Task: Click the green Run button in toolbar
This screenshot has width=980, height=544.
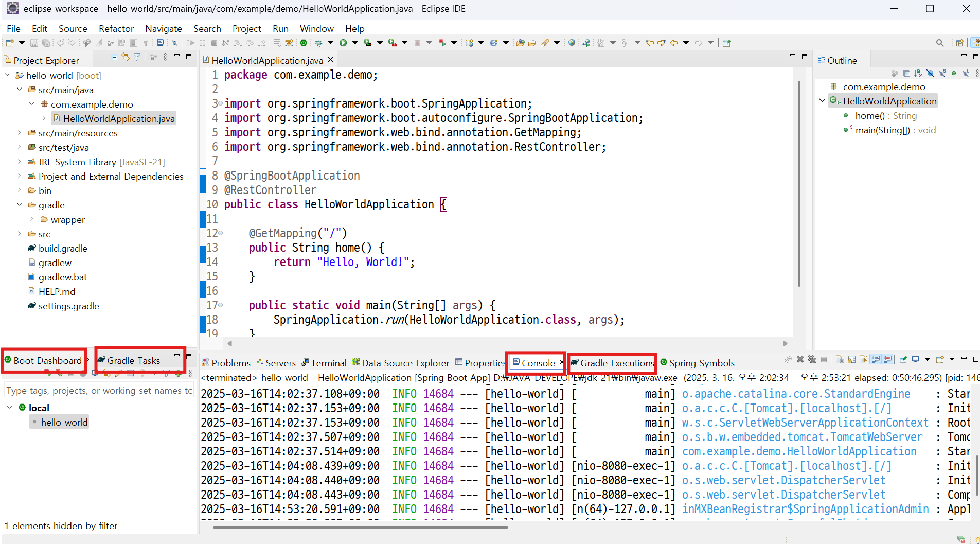Action: (x=343, y=43)
